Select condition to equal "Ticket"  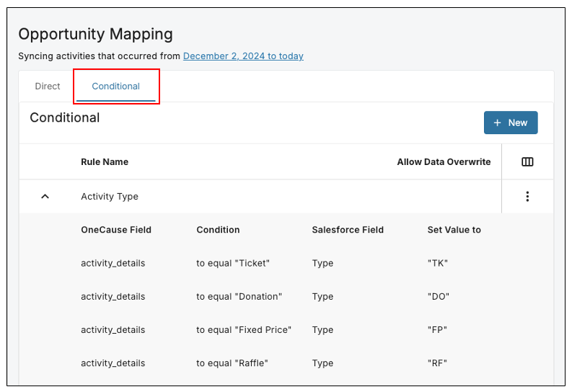[x=233, y=263]
